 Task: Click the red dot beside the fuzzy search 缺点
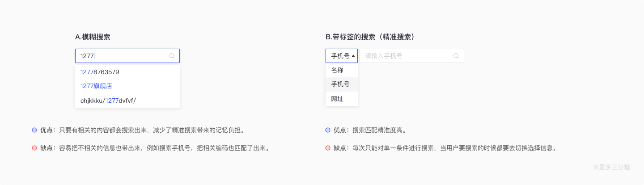click(34, 148)
